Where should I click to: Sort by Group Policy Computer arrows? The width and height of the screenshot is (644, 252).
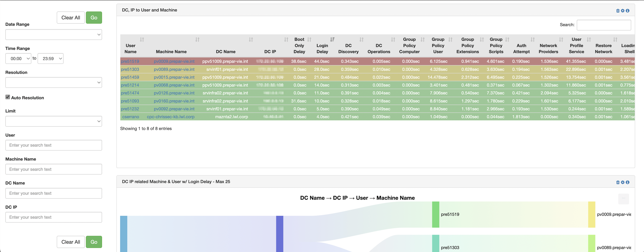click(422, 39)
